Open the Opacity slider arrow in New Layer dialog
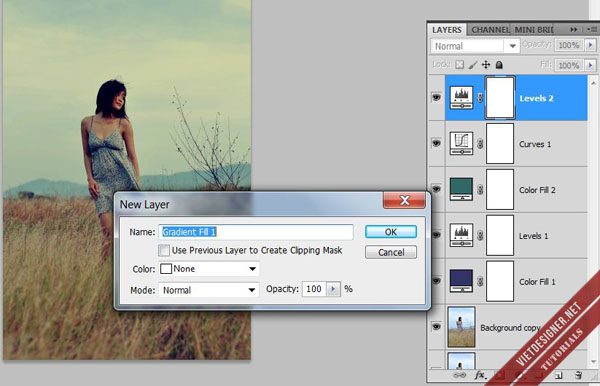600x386 pixels. 333,289
